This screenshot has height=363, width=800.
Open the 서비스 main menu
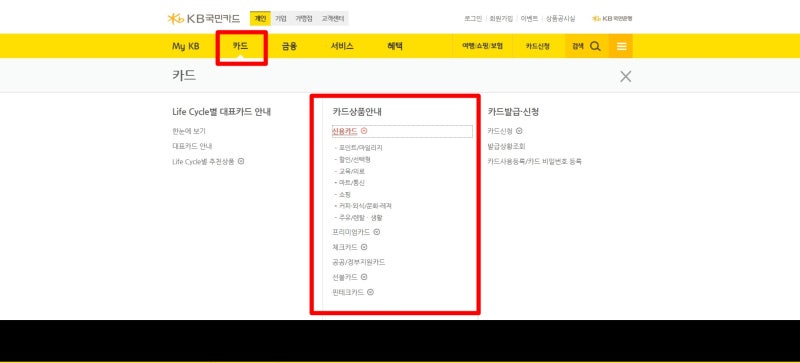[342, 46]
